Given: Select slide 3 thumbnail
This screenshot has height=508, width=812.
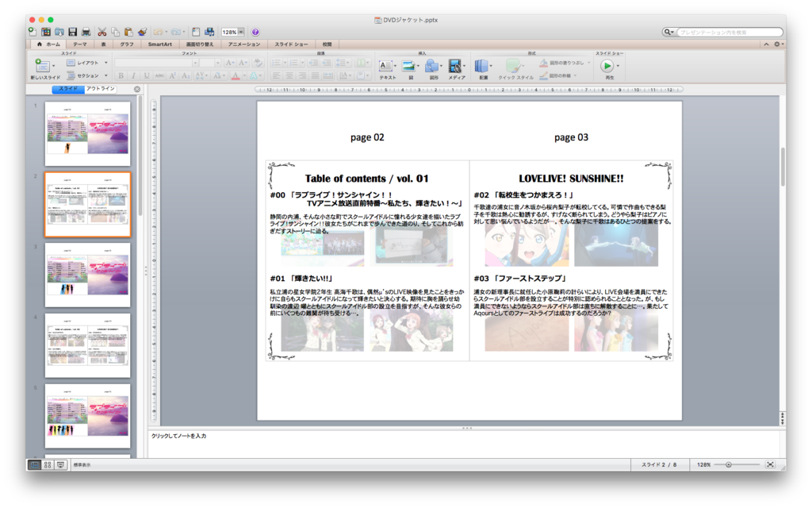Looking at the screenshot, I should click(x=87, y=275).
